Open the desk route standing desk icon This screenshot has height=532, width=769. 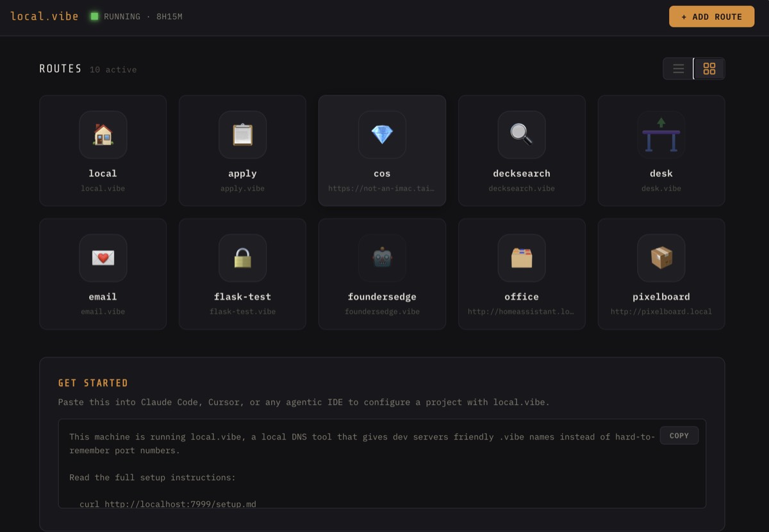click(x=661, y=135)
